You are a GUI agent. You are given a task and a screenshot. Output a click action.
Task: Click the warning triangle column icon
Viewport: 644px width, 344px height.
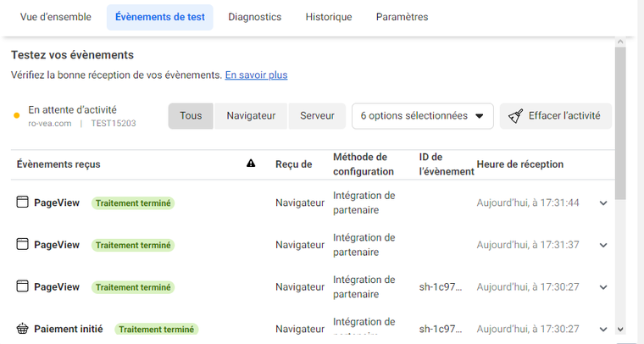[x=251, y=164]
